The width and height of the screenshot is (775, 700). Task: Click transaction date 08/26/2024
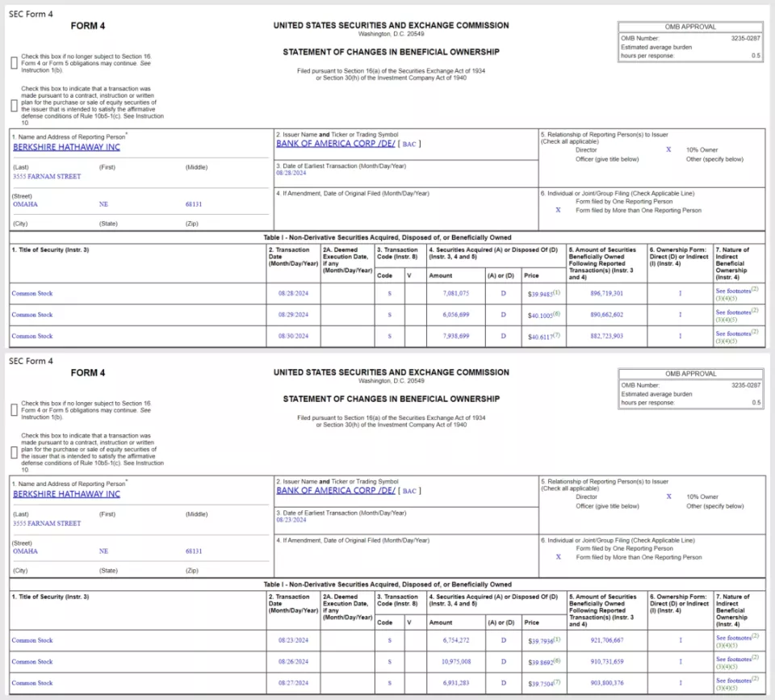tap(293, 662)
